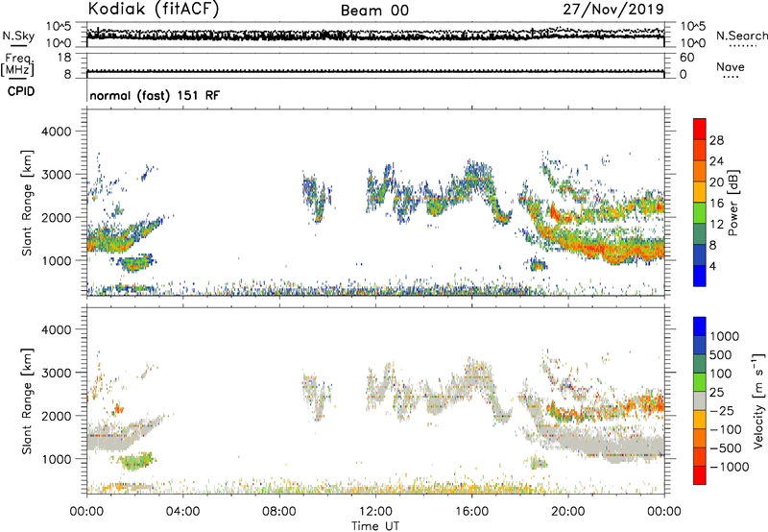This screenshot has height=532, width=768.
Task: Click '4000' on the power panel range axis
Action: [x=56, y=132]
